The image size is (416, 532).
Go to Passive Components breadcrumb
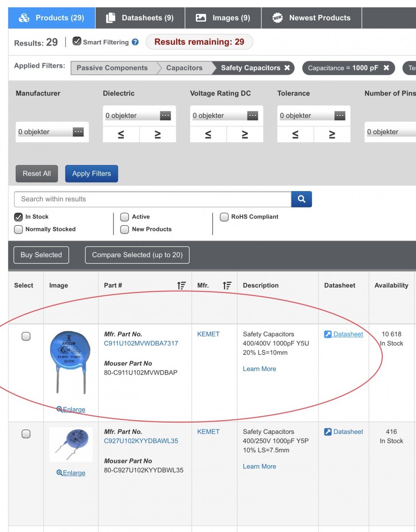tap(112, 68)
